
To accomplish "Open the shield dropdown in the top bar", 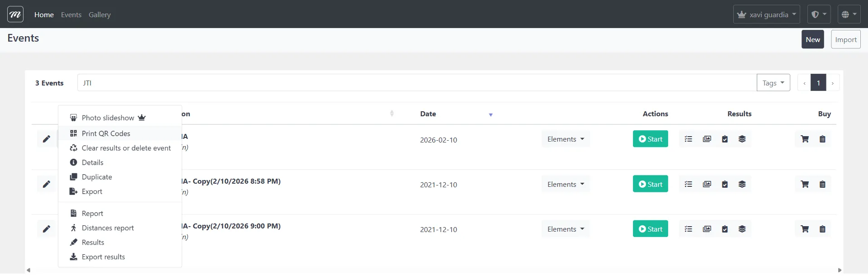I will 819,14.
